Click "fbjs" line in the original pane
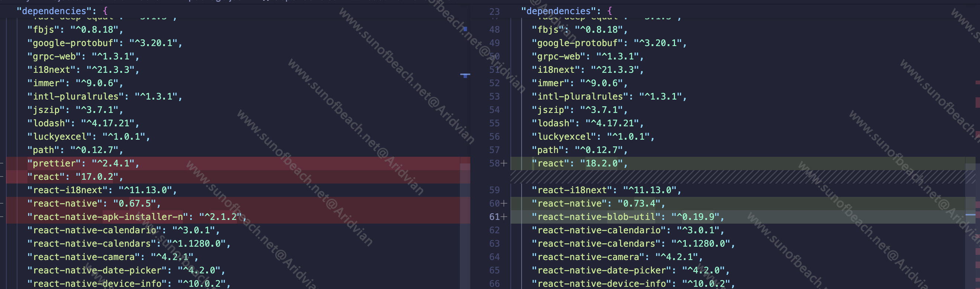980x289 pixels. coord(75,30)
